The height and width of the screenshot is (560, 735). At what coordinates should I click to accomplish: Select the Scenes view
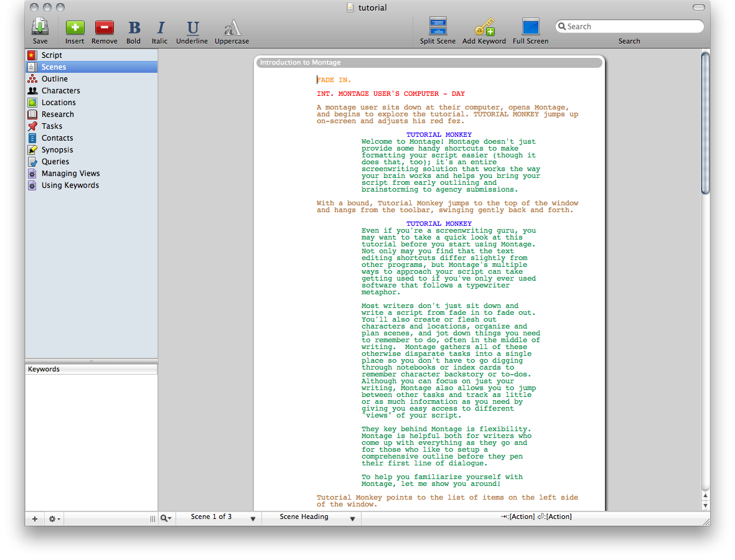(91, 67)
